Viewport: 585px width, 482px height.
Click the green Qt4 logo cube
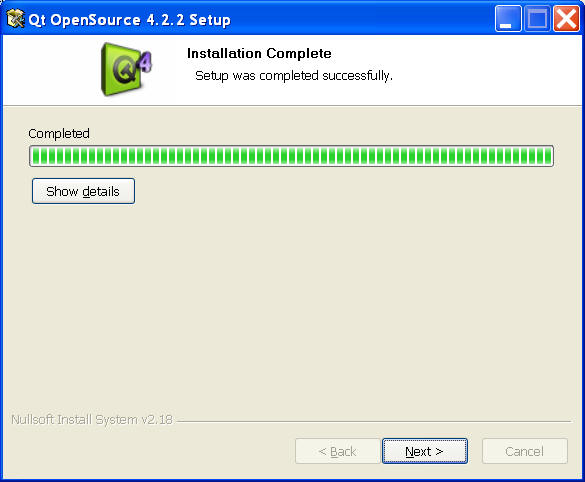tap(126, 69)
